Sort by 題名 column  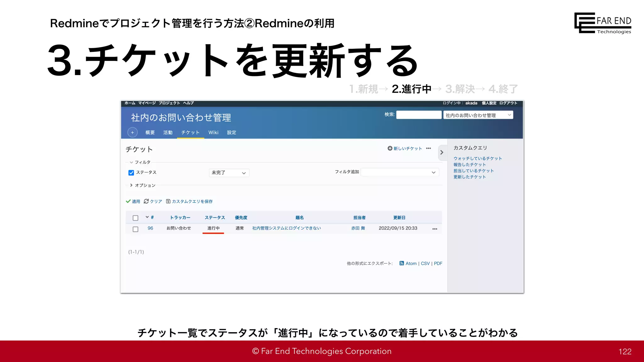300,217
